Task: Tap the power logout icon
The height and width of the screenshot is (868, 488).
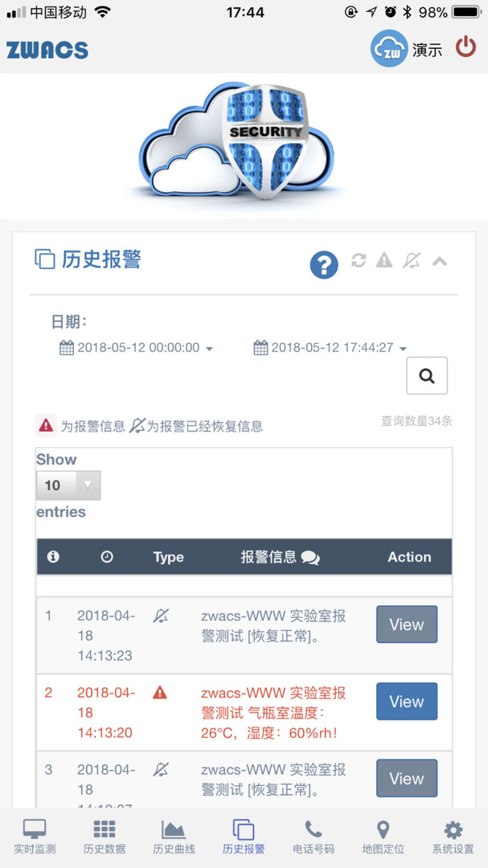Action: (466, 47)
